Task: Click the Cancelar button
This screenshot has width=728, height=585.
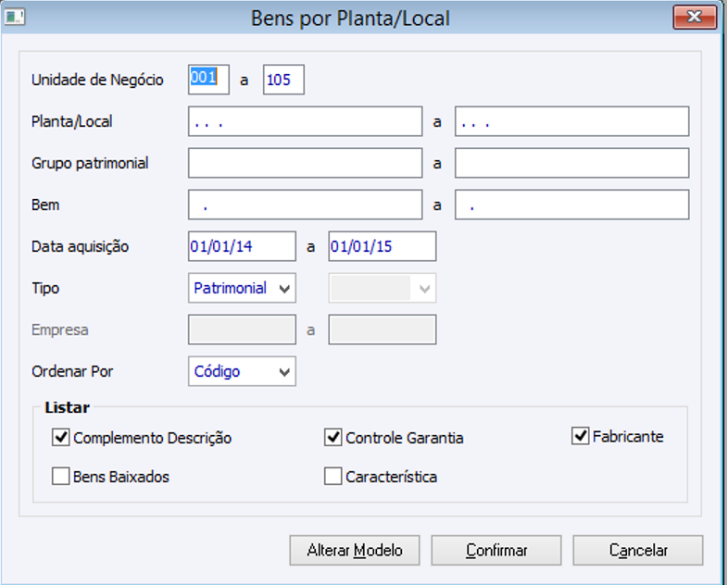Action: [638, 550]
